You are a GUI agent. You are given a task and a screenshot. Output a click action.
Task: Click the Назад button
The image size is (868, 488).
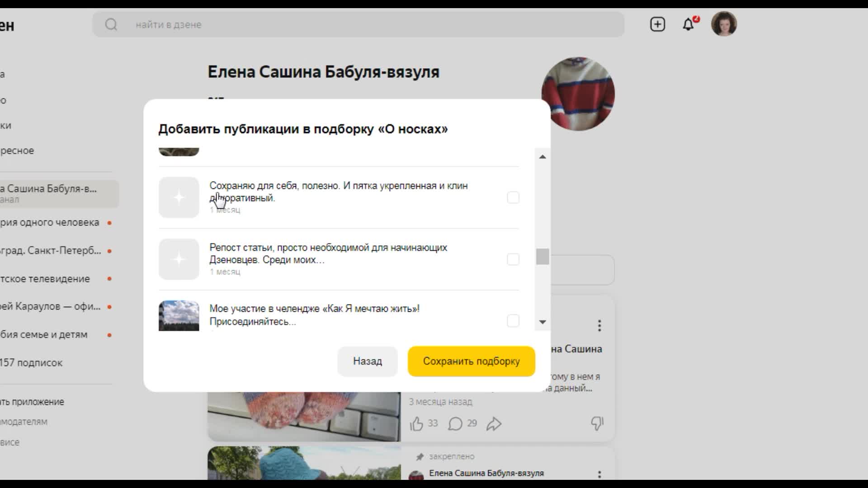click(x=368, y=361)
